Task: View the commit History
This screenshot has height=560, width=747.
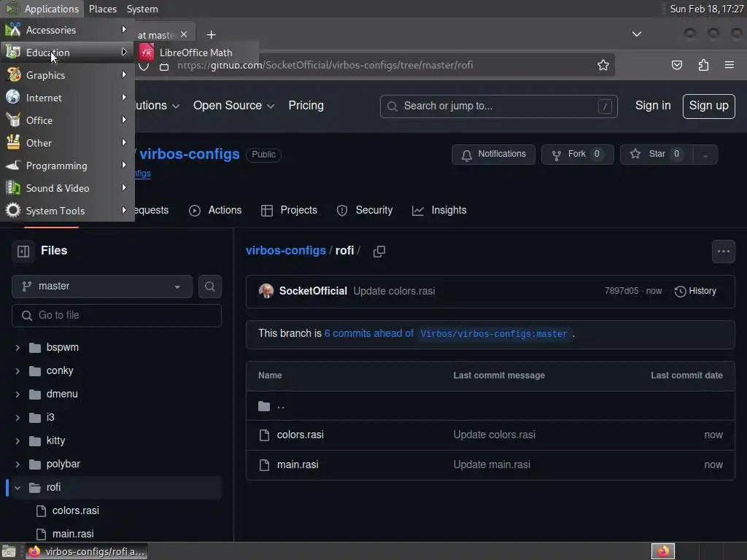Action: [695, 291]
